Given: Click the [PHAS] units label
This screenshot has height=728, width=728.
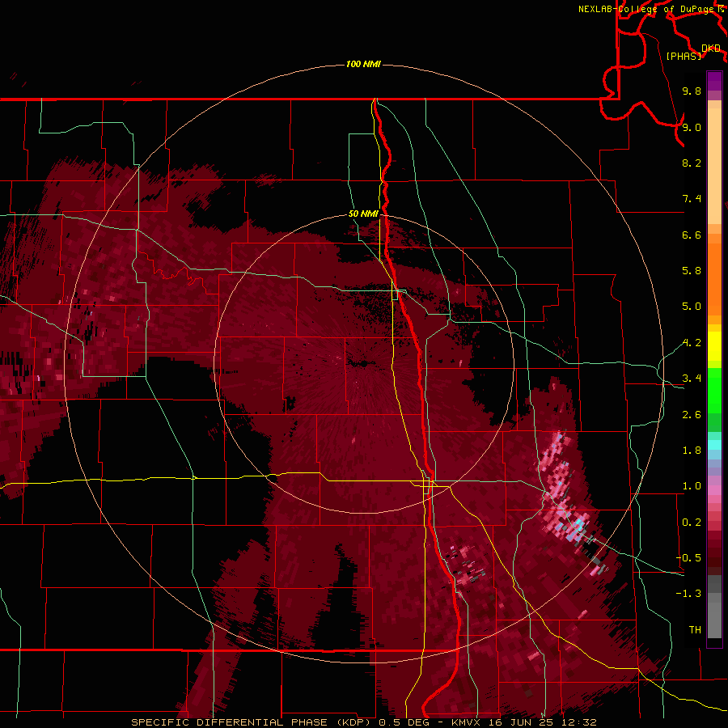Looking at the screenshot, I should pyautogui.click(x=684, y=57).
